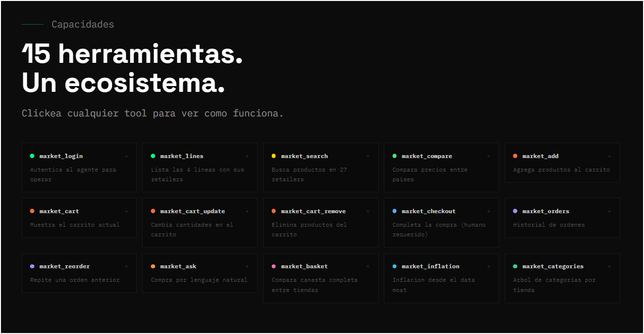644x334 pixels.
Task: Expand the market_compare card plus sign
Action: click(x=489, y=156)
